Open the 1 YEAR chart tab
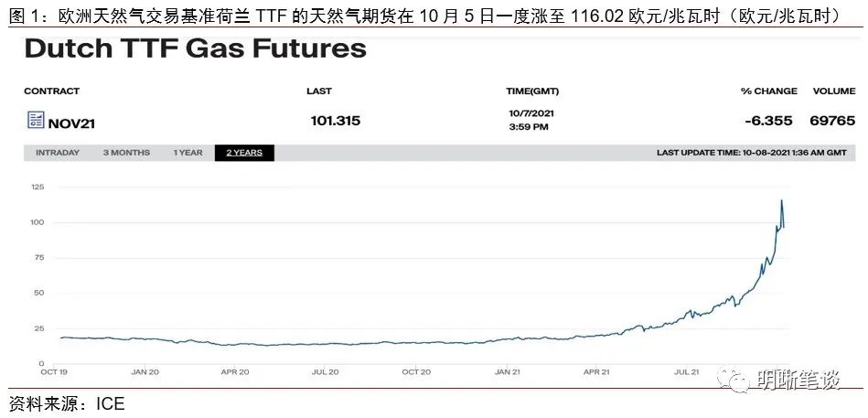The image size is (868, 418). tap(188, 153)
